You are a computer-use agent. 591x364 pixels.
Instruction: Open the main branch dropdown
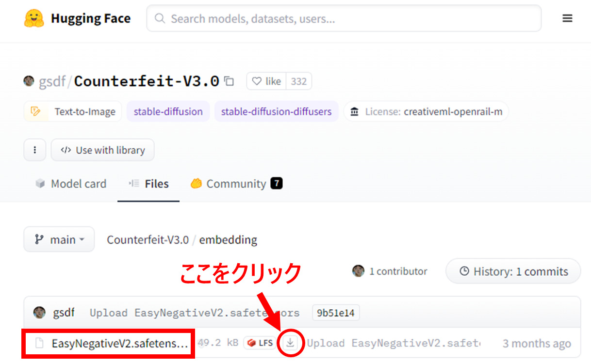[59, 239]
